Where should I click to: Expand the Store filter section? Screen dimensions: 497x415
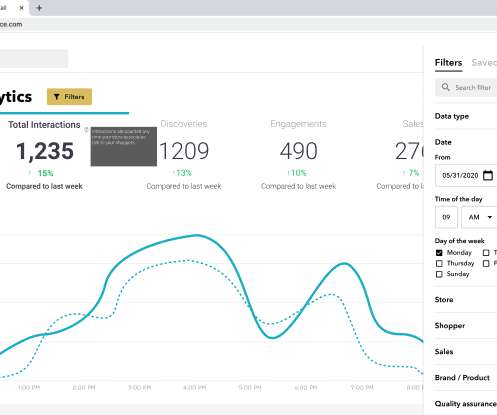click(x=466, y=299)
